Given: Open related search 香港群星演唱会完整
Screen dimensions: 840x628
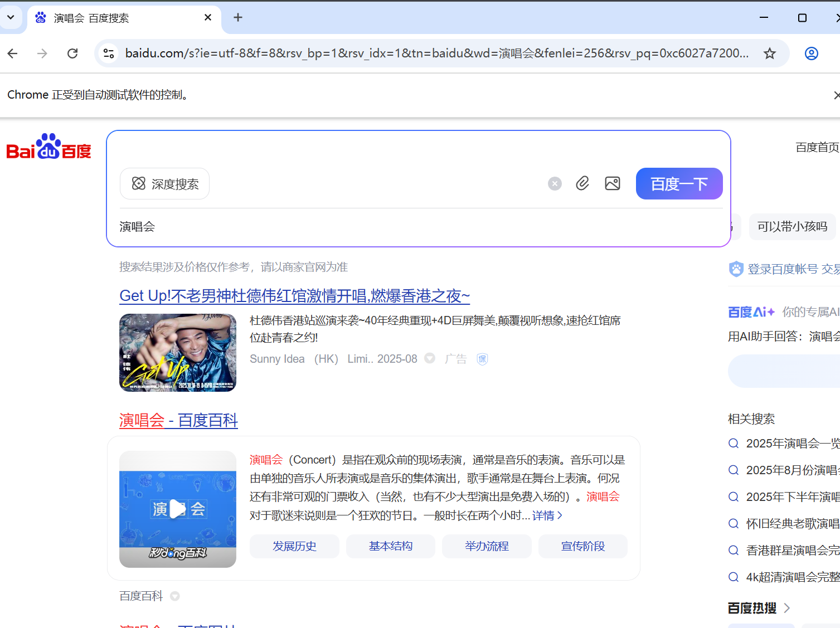Looking at the screenshot, I should point(793,551).
